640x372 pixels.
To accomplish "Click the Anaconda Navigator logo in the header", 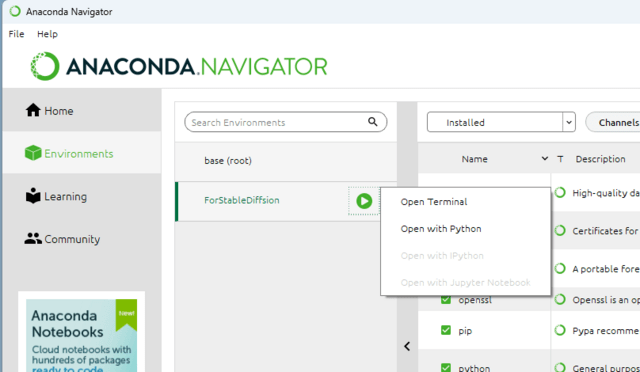I will (179, 66).
